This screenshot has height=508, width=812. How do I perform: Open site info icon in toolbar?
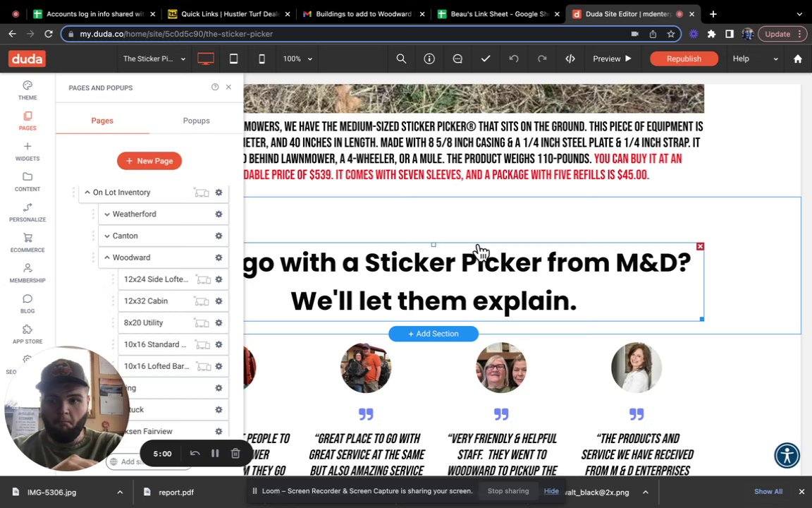click(429, 59)
